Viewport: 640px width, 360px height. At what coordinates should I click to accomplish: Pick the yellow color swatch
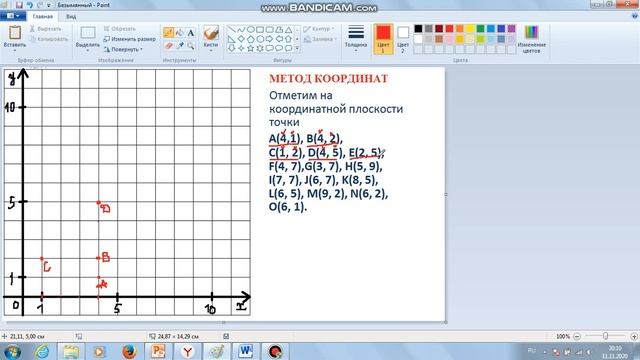point(470,29)
